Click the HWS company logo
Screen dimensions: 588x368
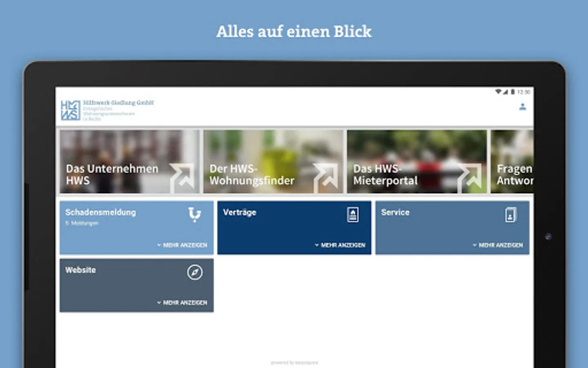pos(70,110)
